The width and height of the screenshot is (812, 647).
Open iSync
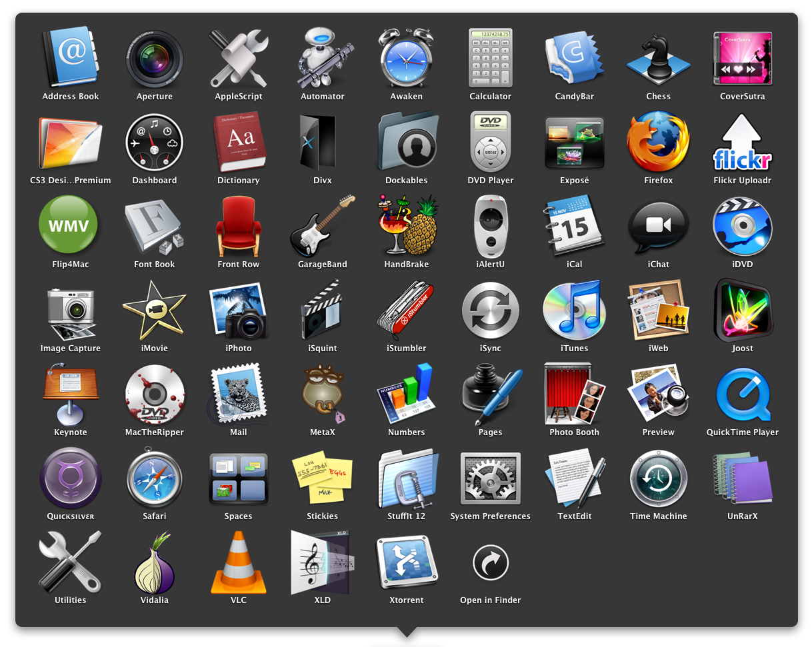click(491, 310)
